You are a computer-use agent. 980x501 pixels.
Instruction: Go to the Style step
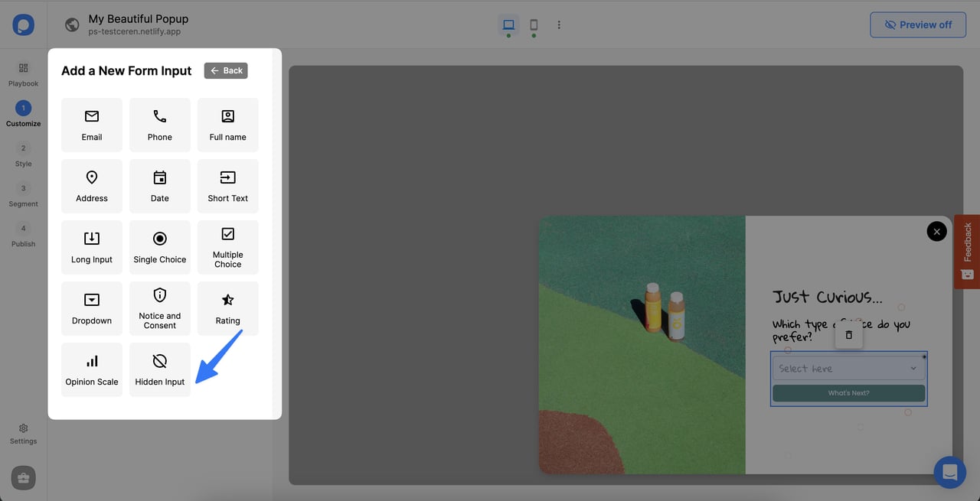23,155
